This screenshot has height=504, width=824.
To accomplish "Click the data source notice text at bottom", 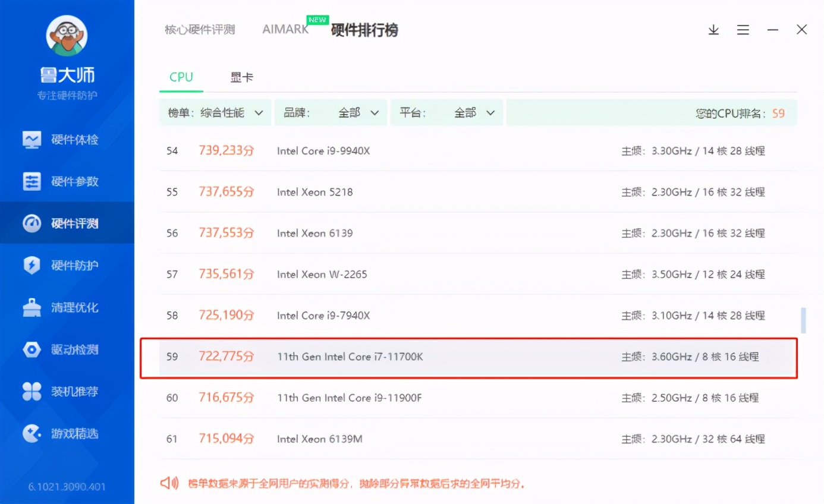I will pos(356,483).
